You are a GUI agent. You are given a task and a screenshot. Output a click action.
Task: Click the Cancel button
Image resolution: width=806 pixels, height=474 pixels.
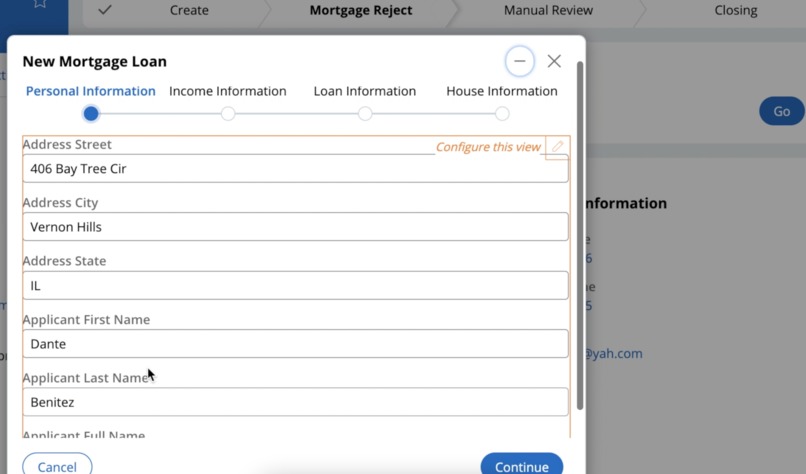click(x=57, y=465)
